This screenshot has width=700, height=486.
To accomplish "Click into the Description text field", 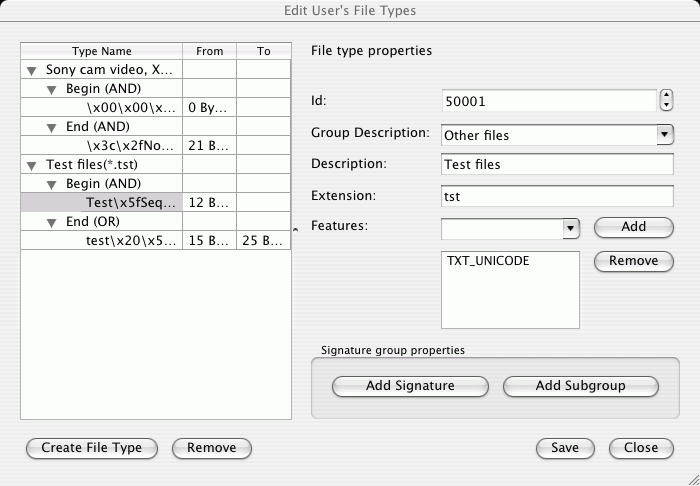I will [557, 164].
